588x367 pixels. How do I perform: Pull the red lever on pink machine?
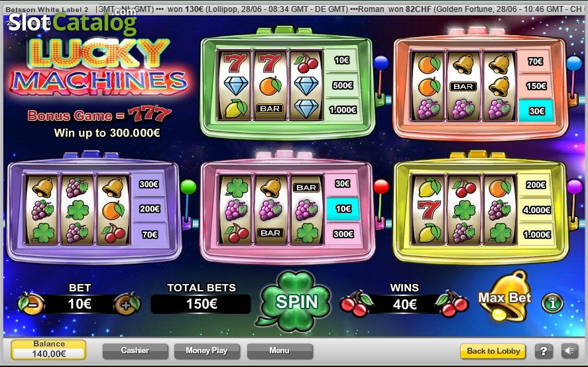click(x=381, y=201)
